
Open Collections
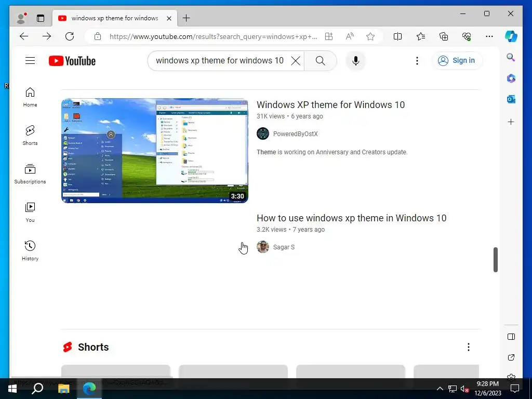pyautogui.click(x=444, y=36)
